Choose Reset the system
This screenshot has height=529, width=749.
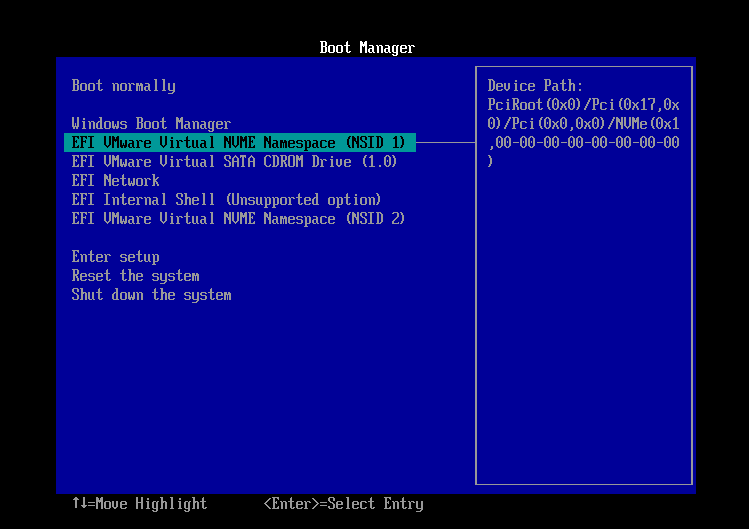point(135,276)
